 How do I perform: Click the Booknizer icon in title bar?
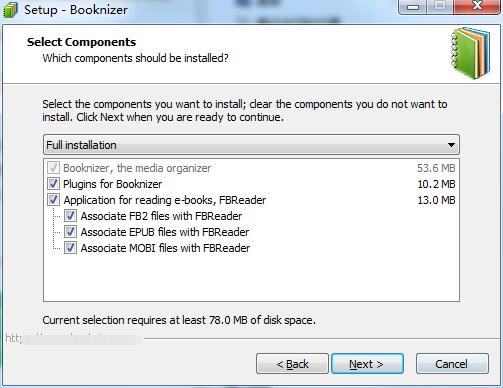pyautogui.click(x=10, y=9)
